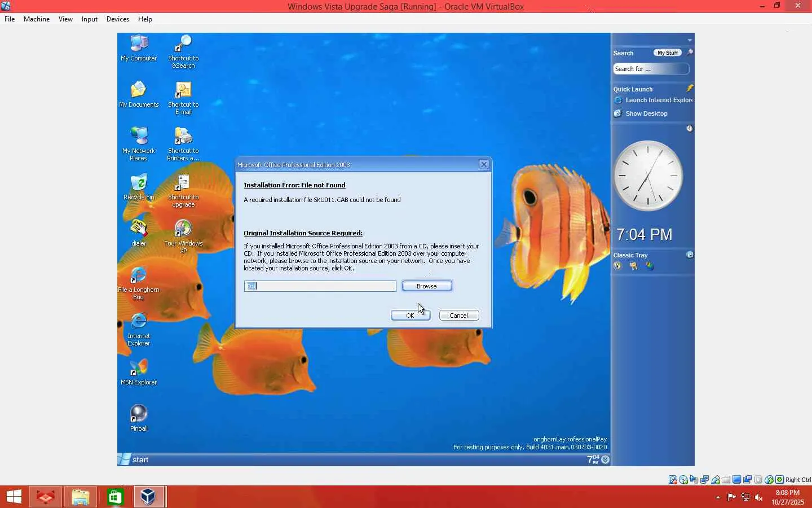Click Show Desktop in Quick Launch
Image resolution: width=812 pixels, height=508 pixels.
tap(641, 113)
